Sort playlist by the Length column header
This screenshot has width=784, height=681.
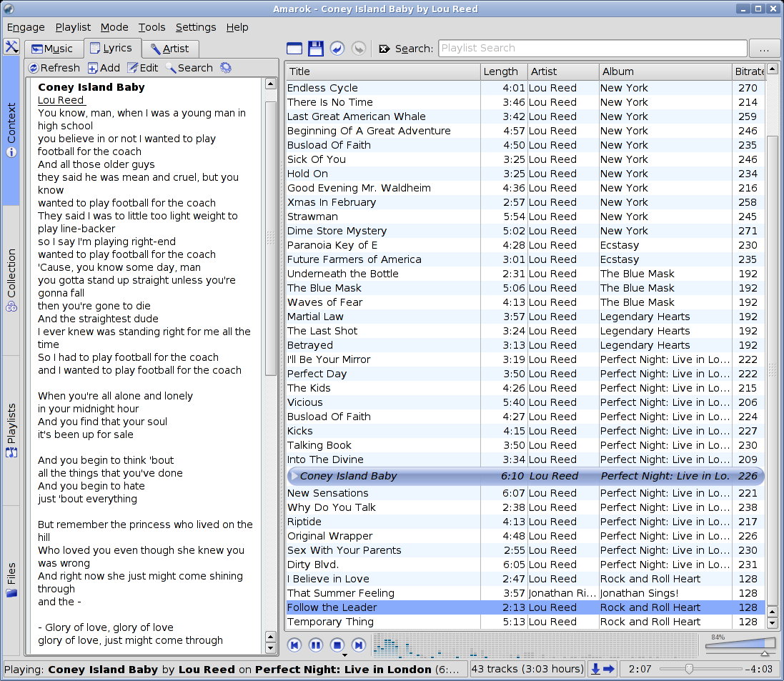(504, 71)
